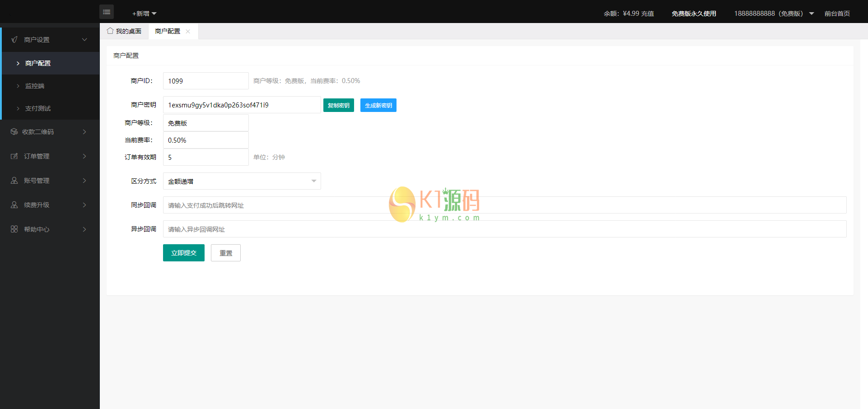Expand the +新增 dropdown in the top bar
This screenshot has height=409, width=868.
[143, 13]
